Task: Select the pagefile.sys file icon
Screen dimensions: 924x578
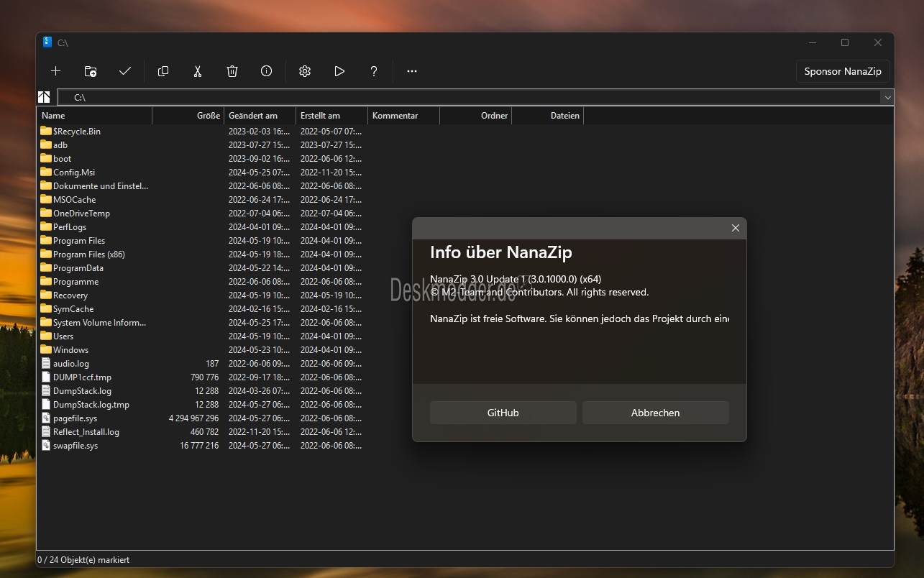Action: click(x=46, y=418)
